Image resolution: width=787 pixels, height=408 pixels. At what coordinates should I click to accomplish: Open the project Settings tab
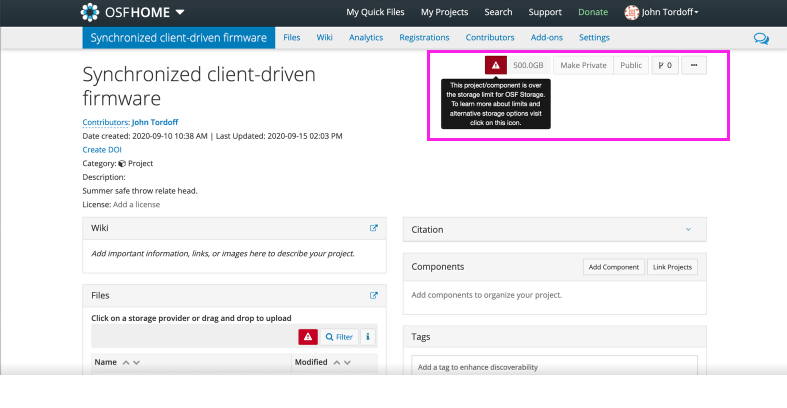594,38
